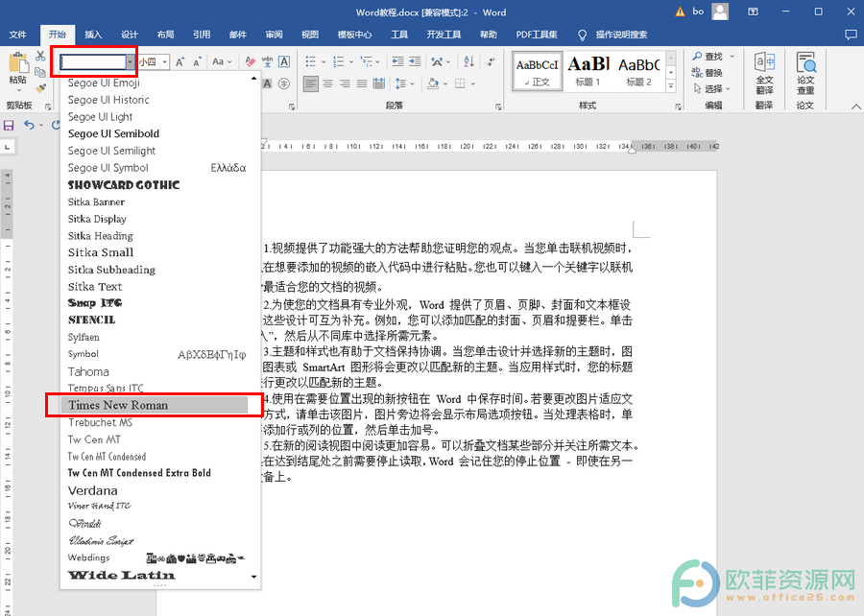Toggle the show paragraph marks icon
The image size is (864, 616).
pos(491,61)
